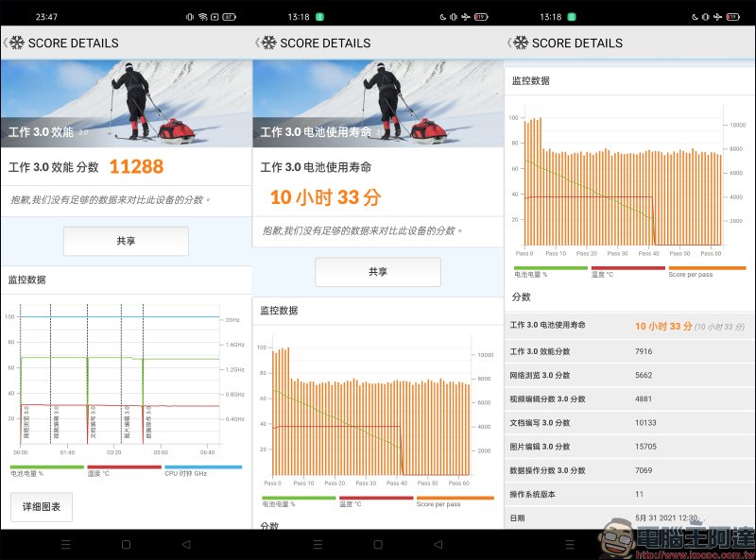Tap the 共享 share button under battery life result
The image size is (756, 560).
[x=378, y=272]
